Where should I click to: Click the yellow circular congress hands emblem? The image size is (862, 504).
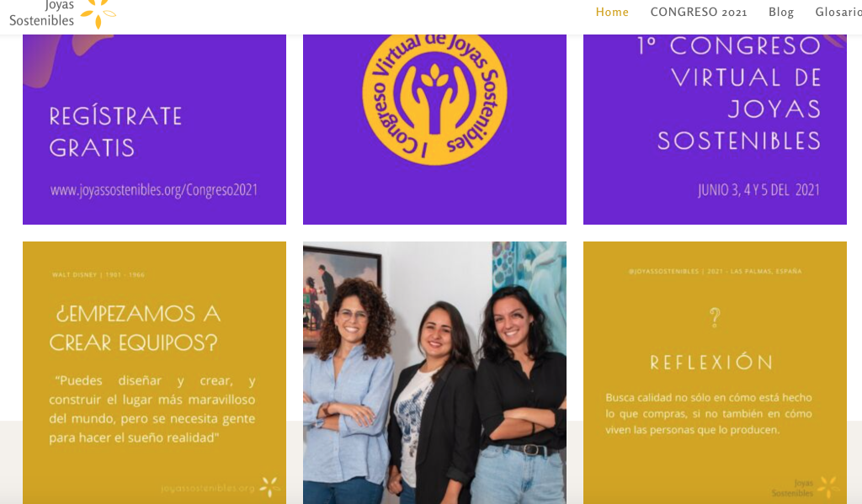click(x=434, y=98)
